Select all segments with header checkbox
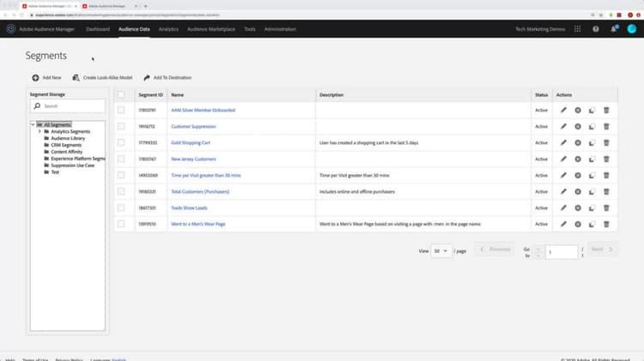 pyautogui.click(x=121, y=95)
